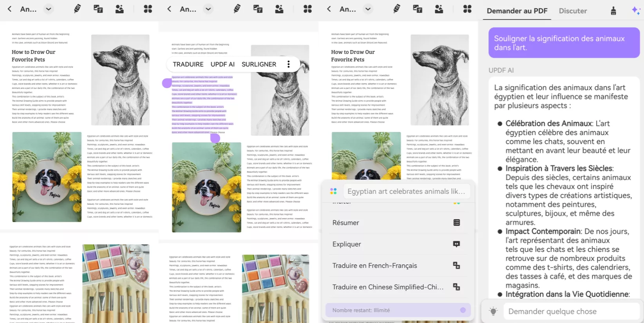Open the four-dot grid icon in the middle screen
644x323 pixels.
pos(308,9)
